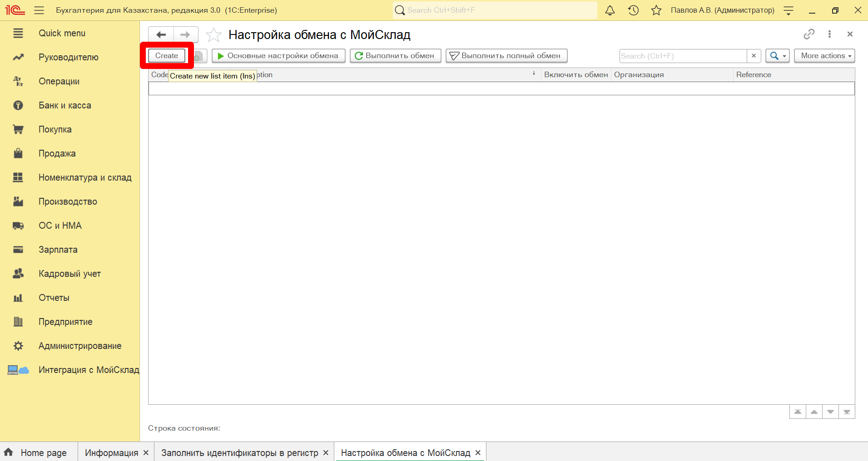Open the service settings dropdown icon
The height and width of the screenshot is (461, 868).
[789, 10]
